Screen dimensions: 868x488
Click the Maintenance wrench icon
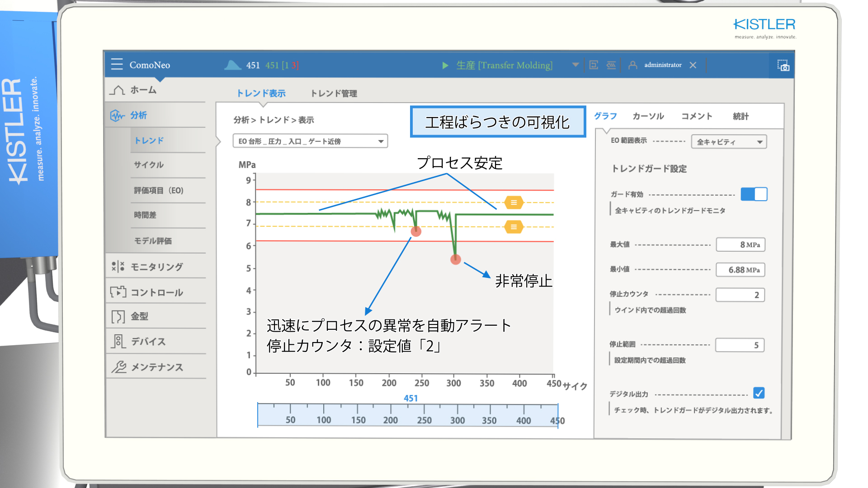[x=118, y=367]
